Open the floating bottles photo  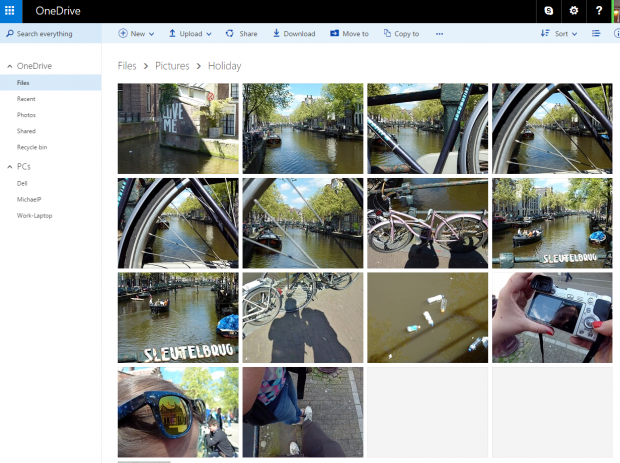[x=427, y=317]
